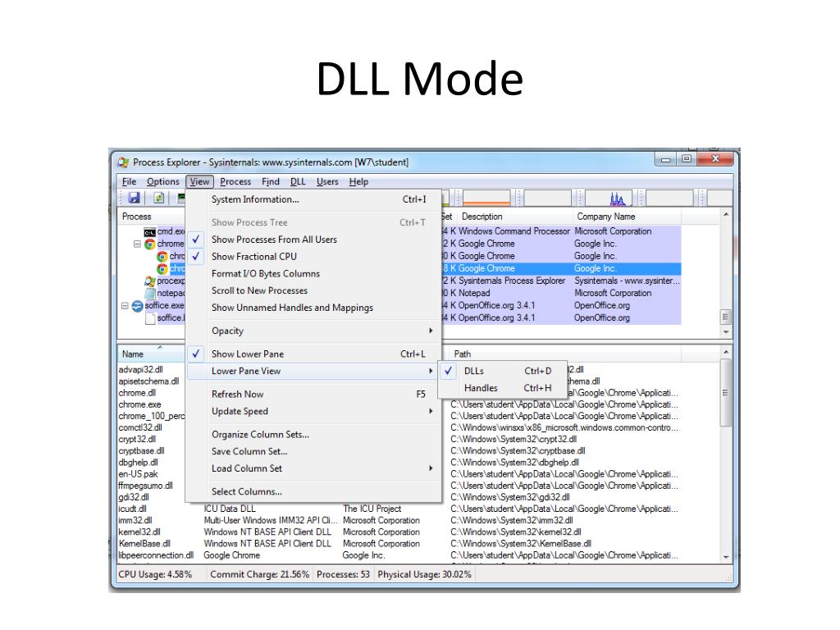The width and height of the screenshot is (840, 630).
Task: Toggle Show Fractional CPU option
Action: click(313, 257)
